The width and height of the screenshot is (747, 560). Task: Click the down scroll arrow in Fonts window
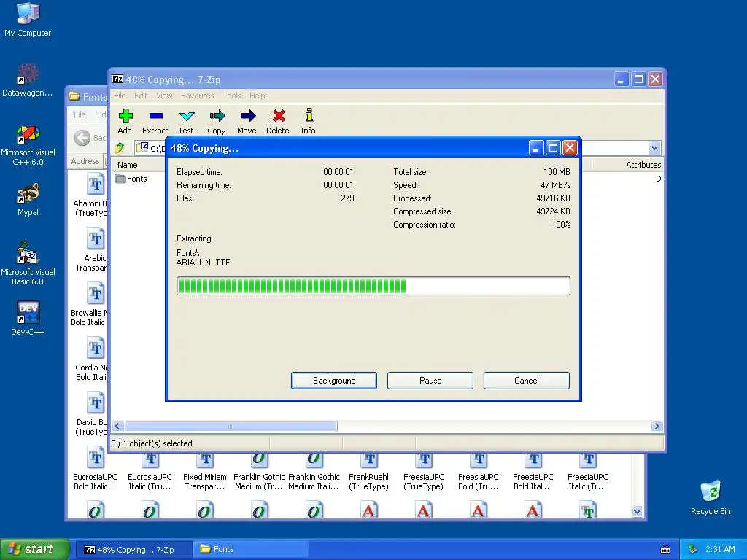(638, 512)
